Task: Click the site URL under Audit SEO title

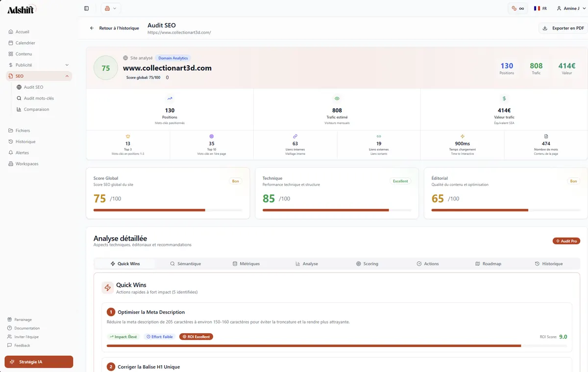Action: click(x=179, y=32)
